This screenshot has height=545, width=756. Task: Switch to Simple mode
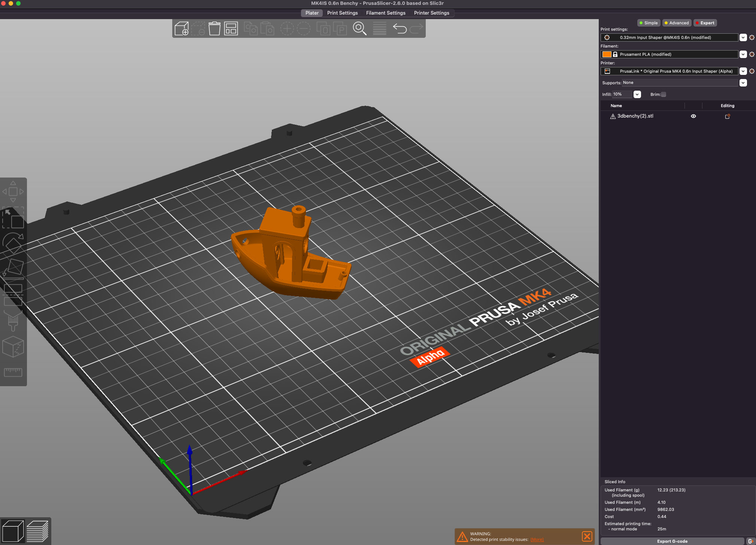649,23
